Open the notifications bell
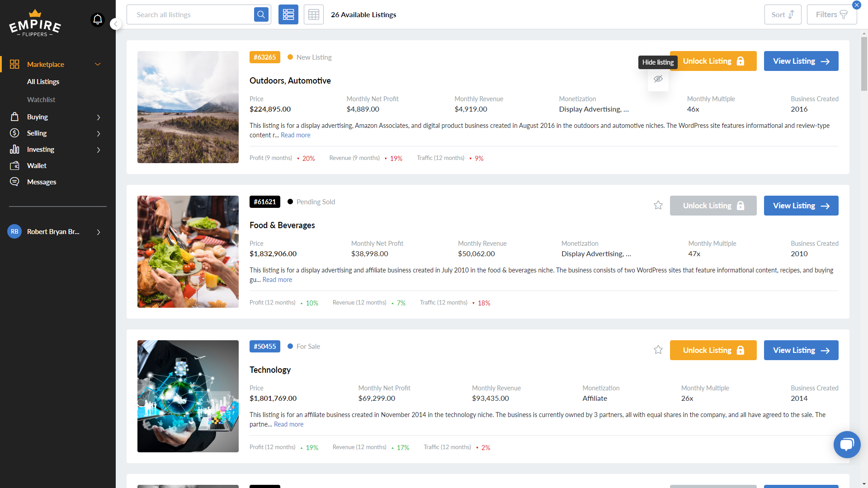868x488 pixels. click(x=98, y=19)
